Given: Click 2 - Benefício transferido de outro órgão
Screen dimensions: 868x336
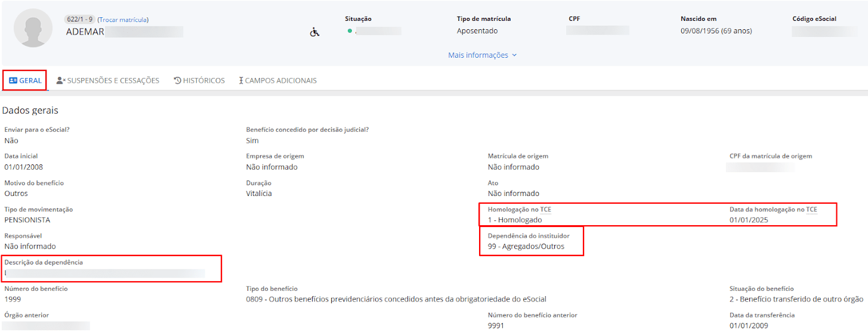Looking at the screenshot, I should click(796, 299).
